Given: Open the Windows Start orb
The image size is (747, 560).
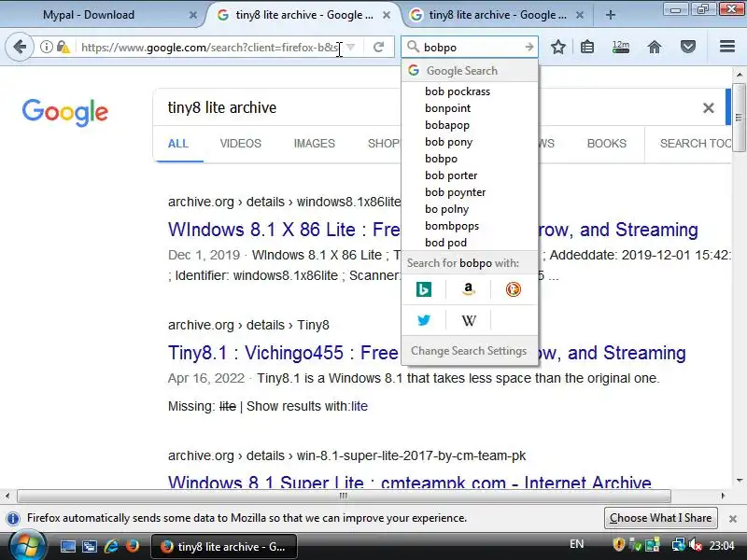Looking at the screenshot, I should 27,546.
